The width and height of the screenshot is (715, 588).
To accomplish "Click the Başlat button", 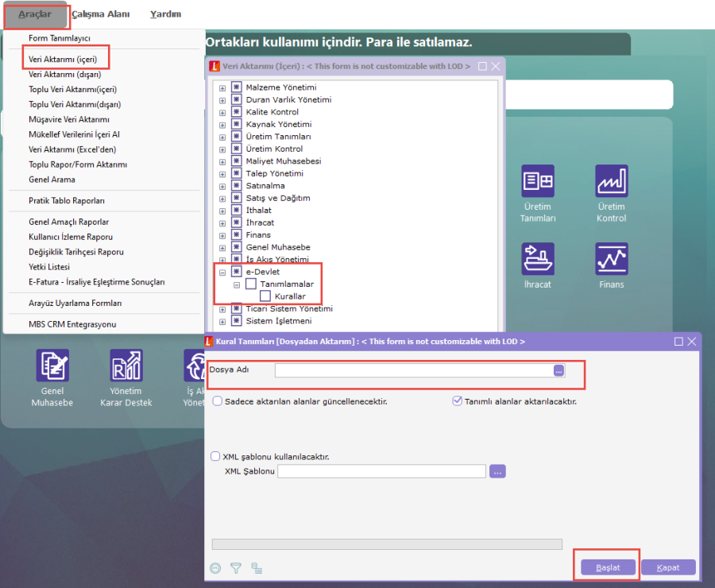I will pyautogui.click(x=608, y=567).
